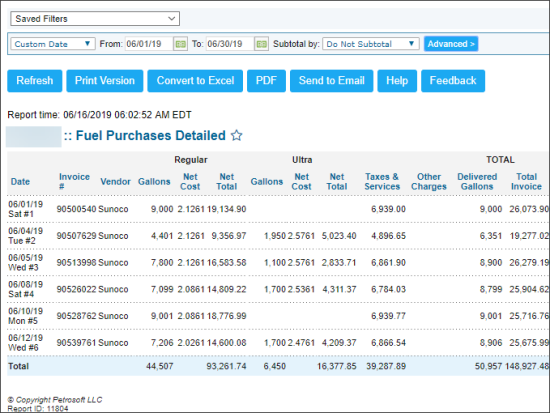Open the Subtotal by dropdown
550x413 pixels.
coord(371,44)
